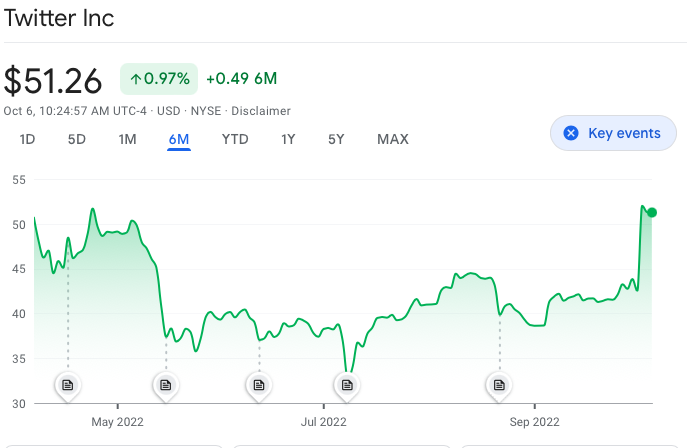687x448 pixels.
Task: Select the 5D time range
Action: [77, 139]
